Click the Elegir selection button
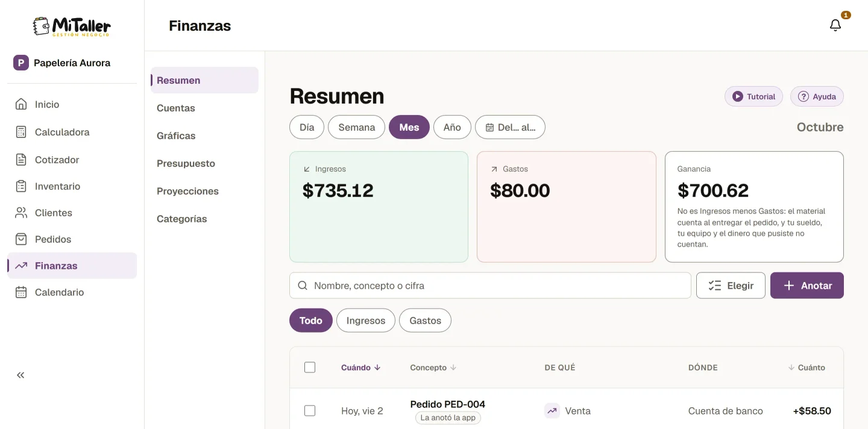 (x=731, y=286)
